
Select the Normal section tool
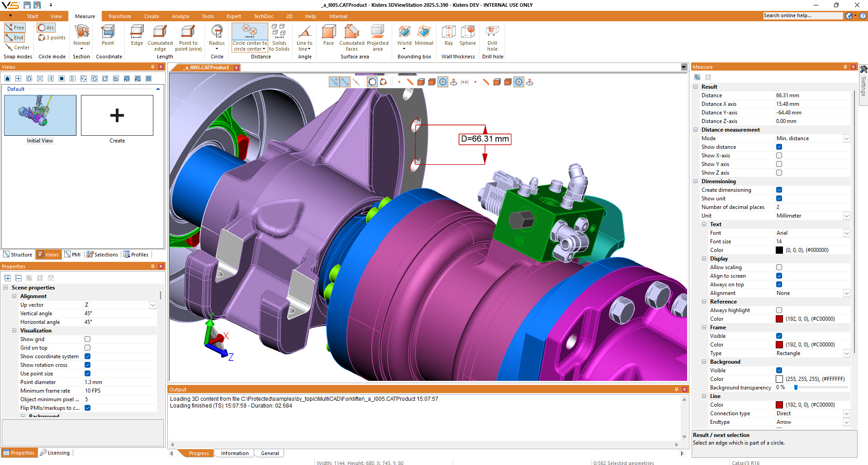[81, 36]
